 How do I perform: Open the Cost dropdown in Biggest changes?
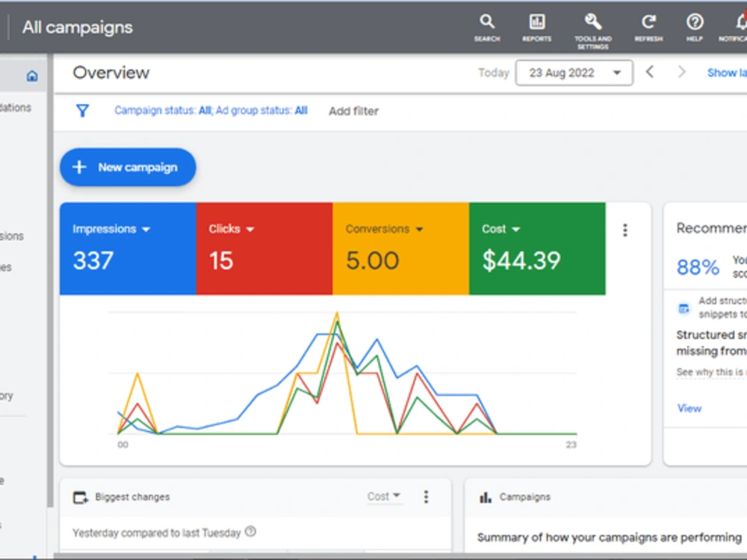383,497
